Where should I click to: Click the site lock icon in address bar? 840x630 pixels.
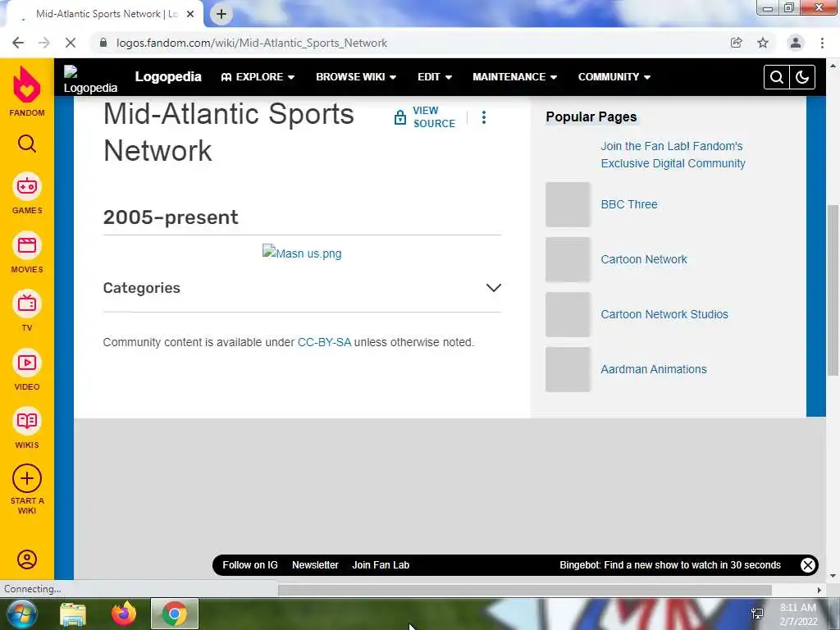coord(103,43)
